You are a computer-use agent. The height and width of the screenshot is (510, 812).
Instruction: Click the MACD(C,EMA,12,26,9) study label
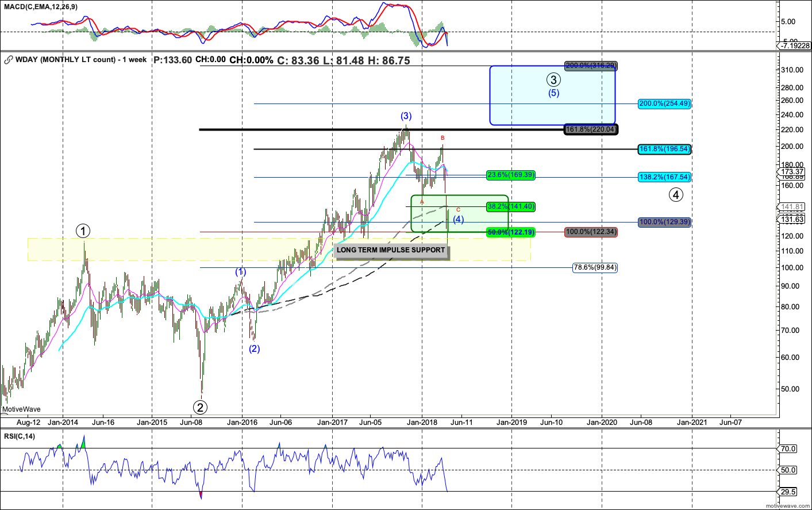(41, 7)
